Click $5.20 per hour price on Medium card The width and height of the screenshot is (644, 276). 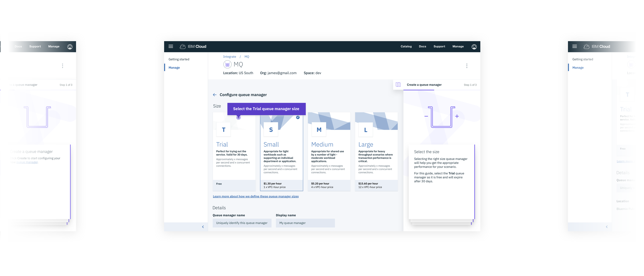(320, 183)
